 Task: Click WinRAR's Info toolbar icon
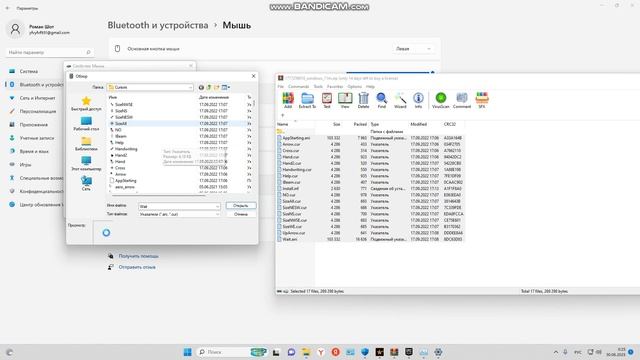click(418, 100)
